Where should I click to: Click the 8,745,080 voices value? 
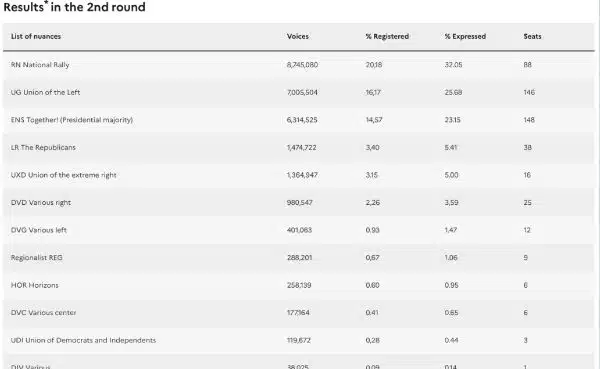pyautogui.click(x=302, y=65)
